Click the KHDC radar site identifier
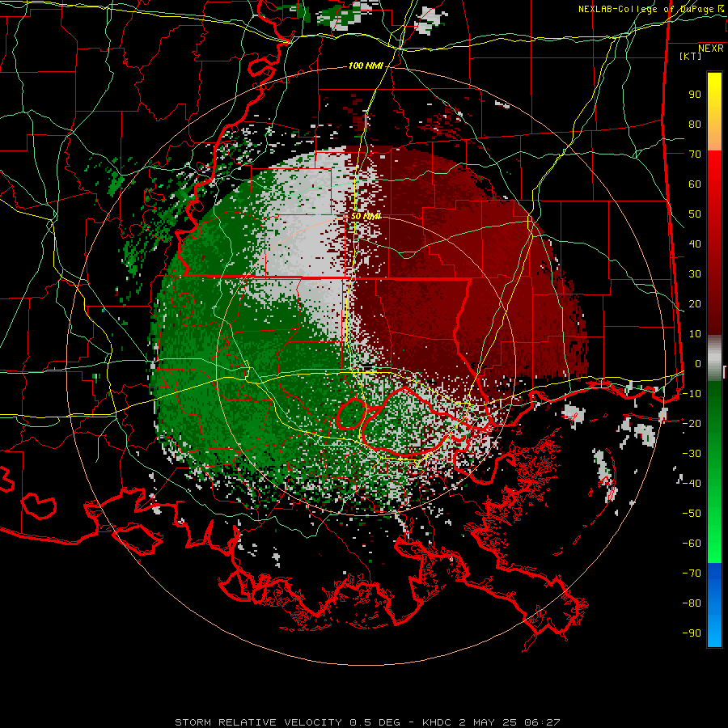 pyautogui.click(x=437, y=722)
